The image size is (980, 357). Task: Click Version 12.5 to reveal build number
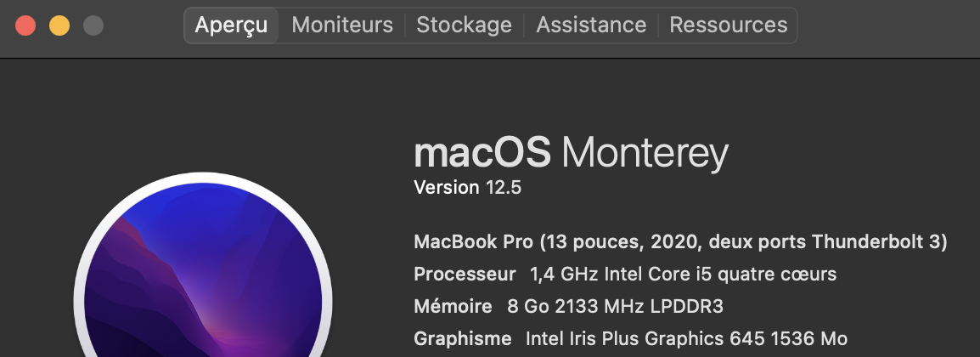coord(468,188)
